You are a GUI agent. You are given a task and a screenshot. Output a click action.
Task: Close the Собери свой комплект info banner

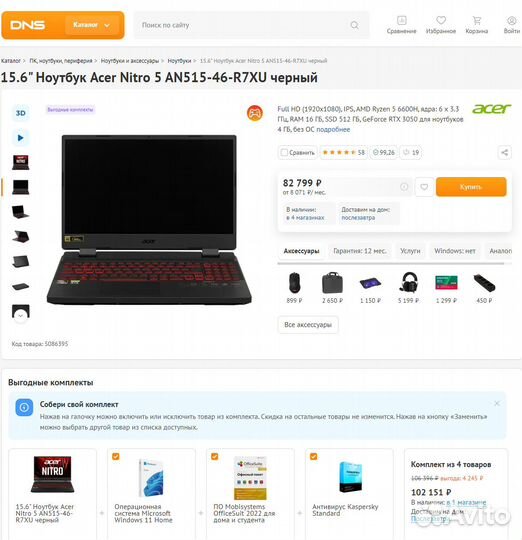(x=497, y=403)
